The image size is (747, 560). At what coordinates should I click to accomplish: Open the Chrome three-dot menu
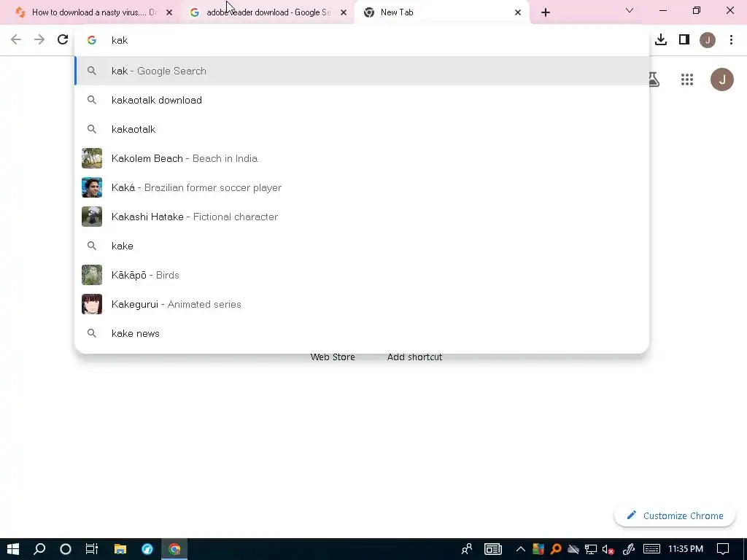click(731, 39)
